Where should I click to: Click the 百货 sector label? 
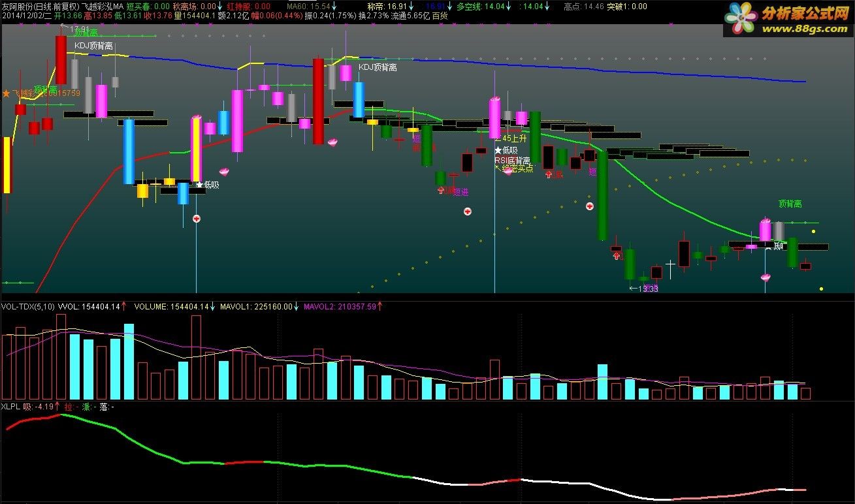[x=440, y=15]
